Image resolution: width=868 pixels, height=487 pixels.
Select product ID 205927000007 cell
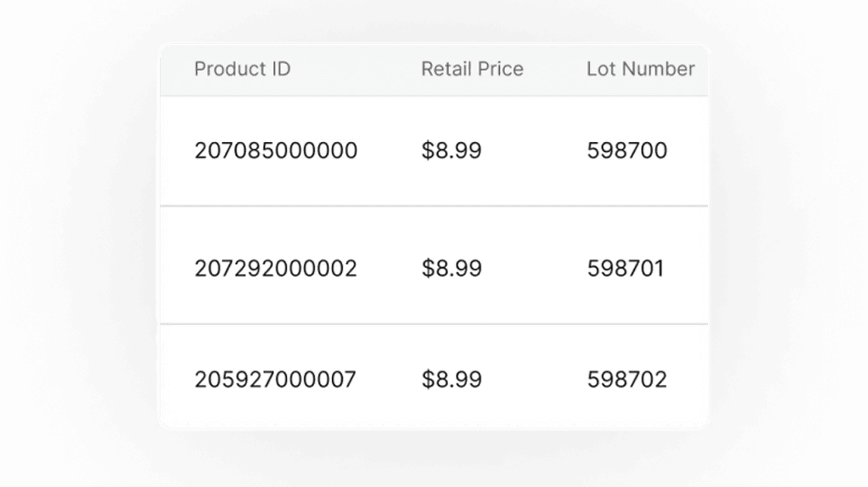[275, 379]
